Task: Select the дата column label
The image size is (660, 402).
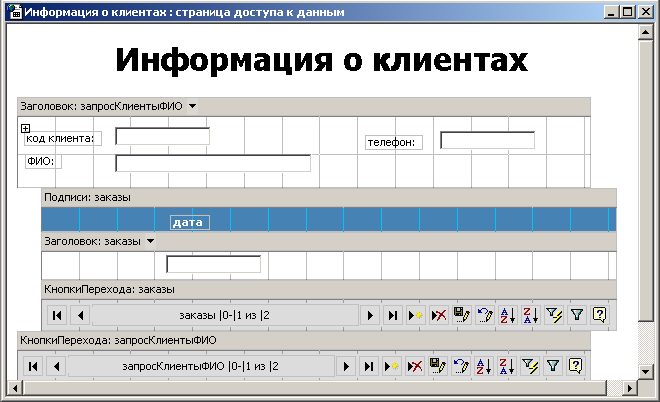Action: tap(190, 222)
